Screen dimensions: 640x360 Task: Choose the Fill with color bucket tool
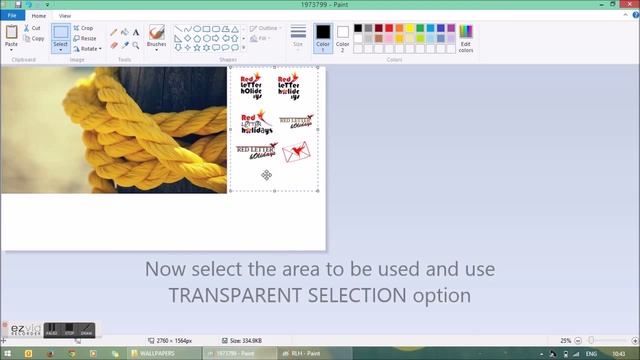[x=125, y=32]
